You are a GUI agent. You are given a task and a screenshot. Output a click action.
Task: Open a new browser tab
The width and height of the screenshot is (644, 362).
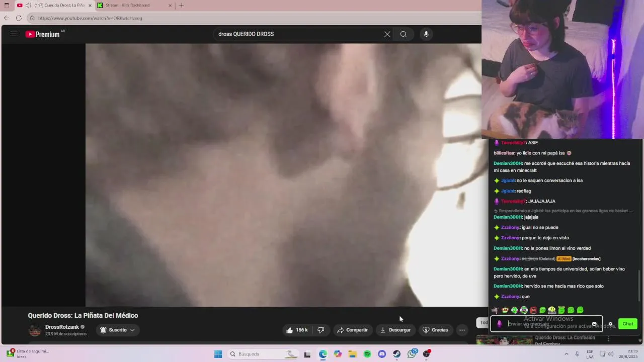pos(181,6)
